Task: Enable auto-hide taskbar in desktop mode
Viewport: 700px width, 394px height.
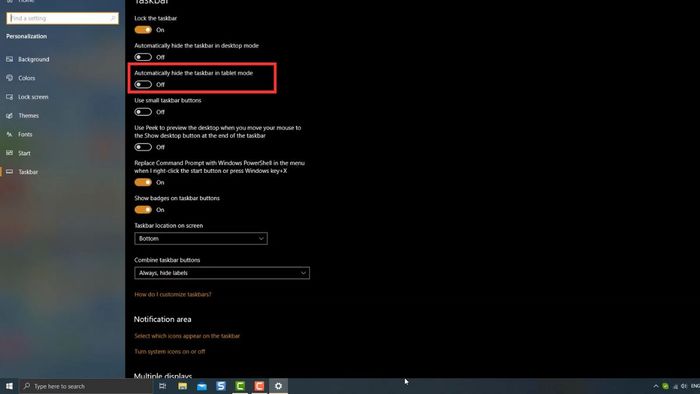Action: coord(143,57)
